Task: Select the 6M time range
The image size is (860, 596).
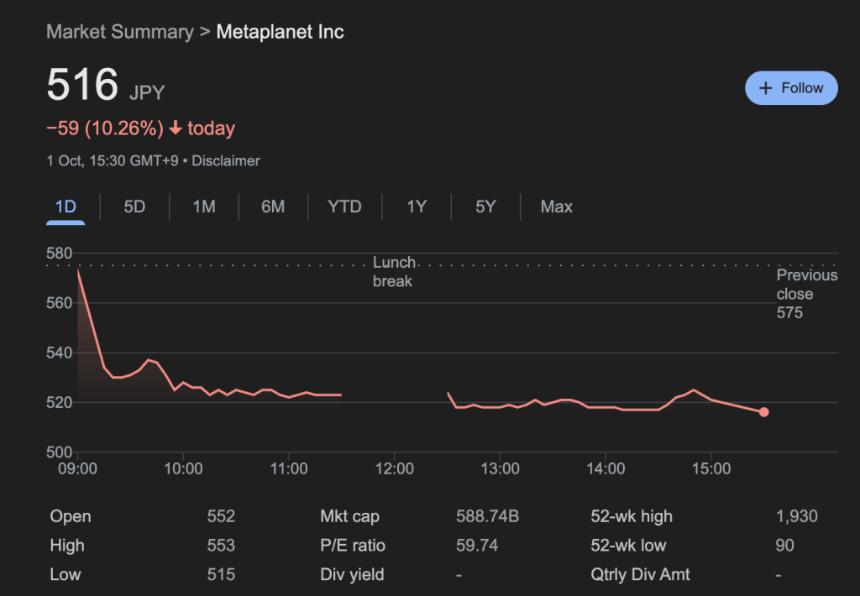Action: [x=273, y=207]
